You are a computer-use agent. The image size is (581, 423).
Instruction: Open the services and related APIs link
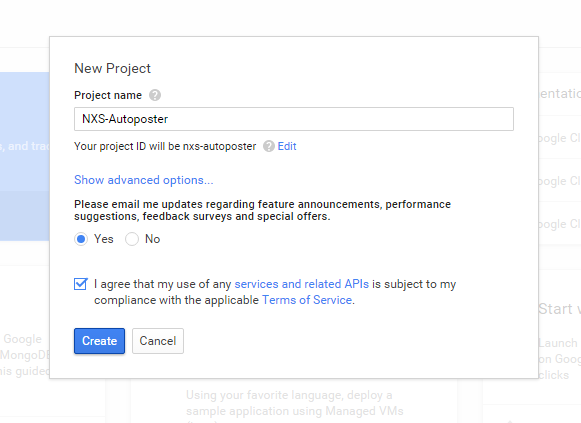click(x=302, y=284)
